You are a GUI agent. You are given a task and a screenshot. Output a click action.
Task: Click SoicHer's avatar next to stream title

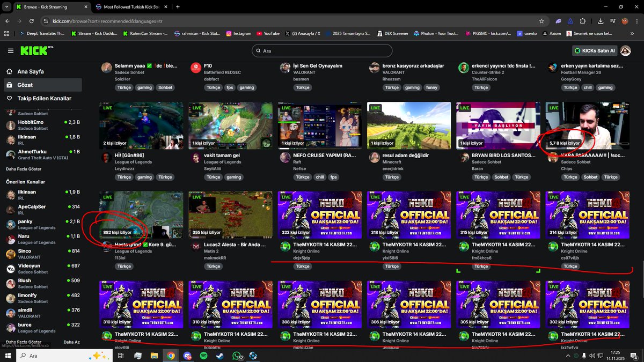point(106,68)
